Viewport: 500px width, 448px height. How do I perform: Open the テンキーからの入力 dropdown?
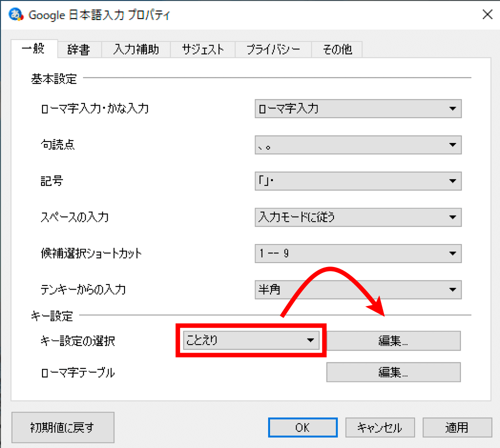point(358,289)
